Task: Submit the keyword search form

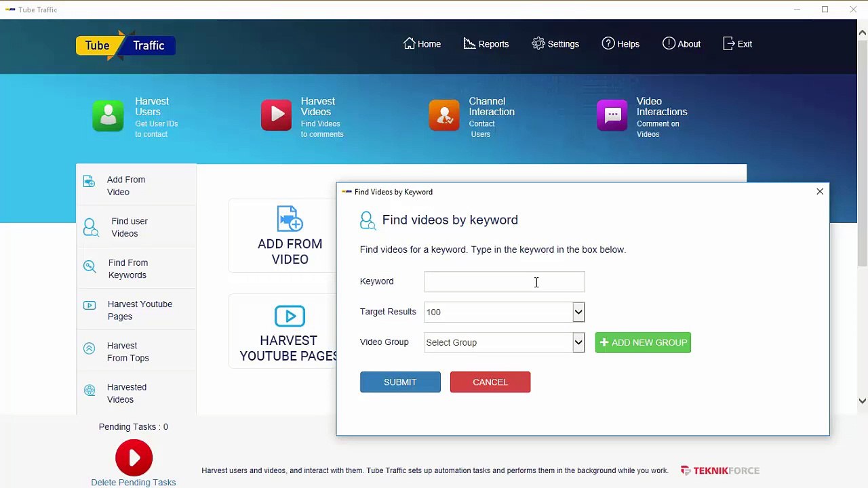Action: coord(400,382)
